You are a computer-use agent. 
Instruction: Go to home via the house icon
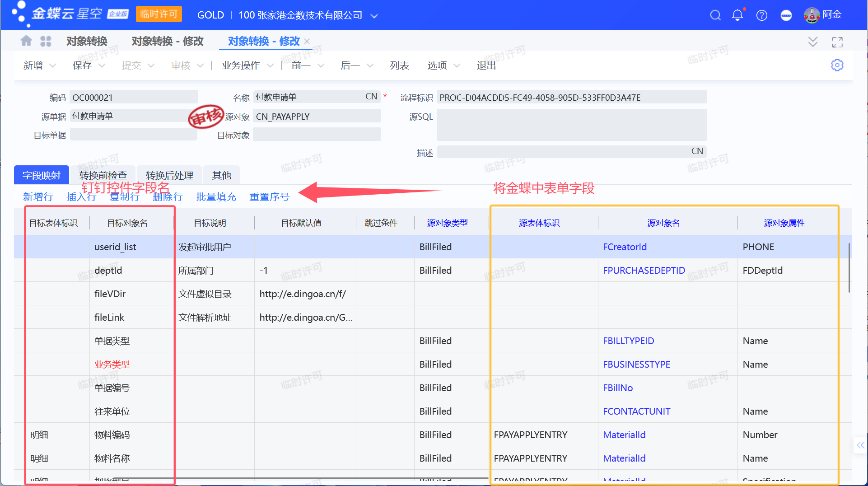coord(26,41)
